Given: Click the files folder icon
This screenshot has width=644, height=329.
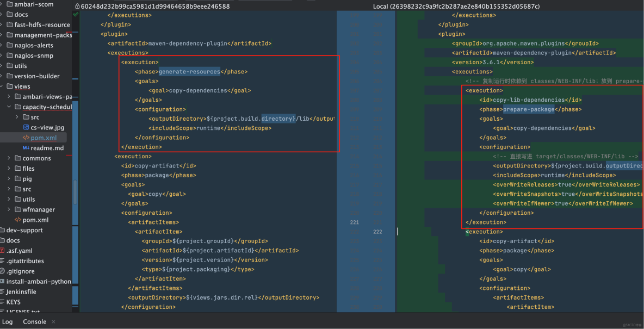Looking at the screenshot, I should [x=17, y=169].
